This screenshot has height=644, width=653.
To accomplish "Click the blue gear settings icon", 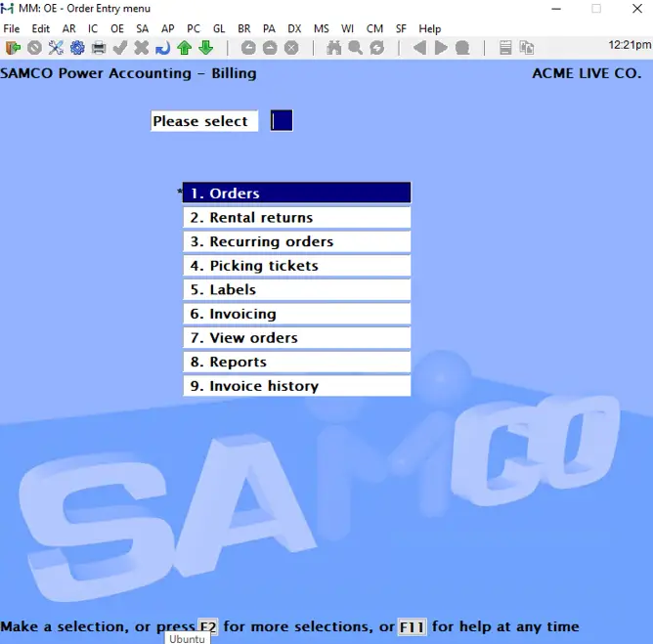I will pos(77,47).
